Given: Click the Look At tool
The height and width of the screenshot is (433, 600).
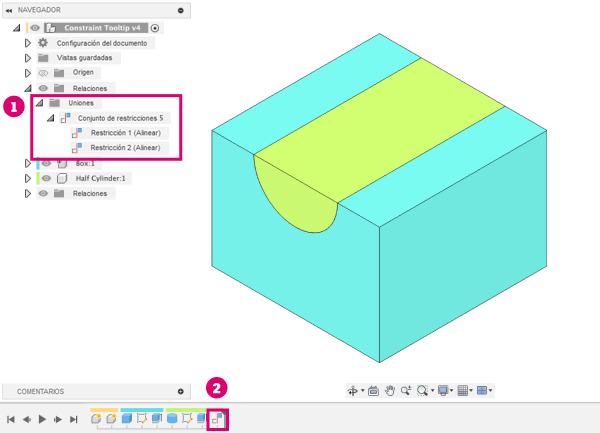Looking at the screenshot, I should (x=373, y=391).
